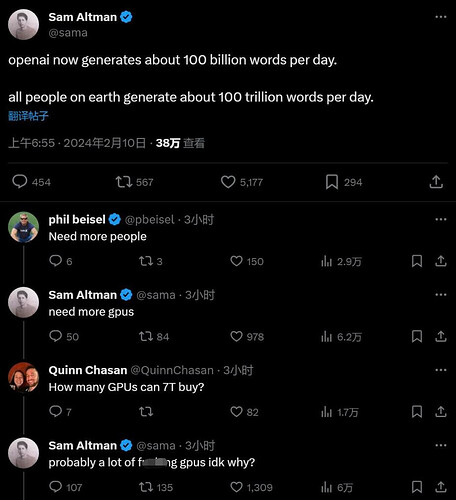Image resolution: width=456 pixels, height=500 pixels.
Task: Like phil beisel's 'Need more people' reply
Action: (236, 261)
